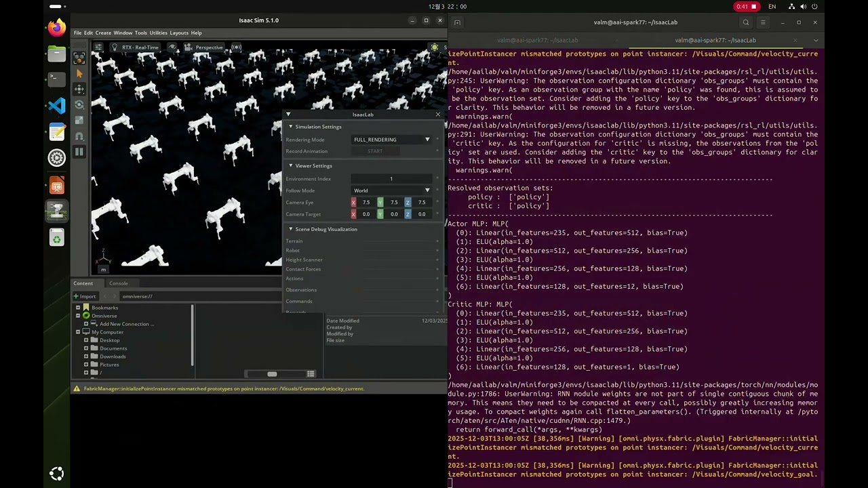Open the Perspective camera menu
The image size is (868, 488).
tap(203, 47)
